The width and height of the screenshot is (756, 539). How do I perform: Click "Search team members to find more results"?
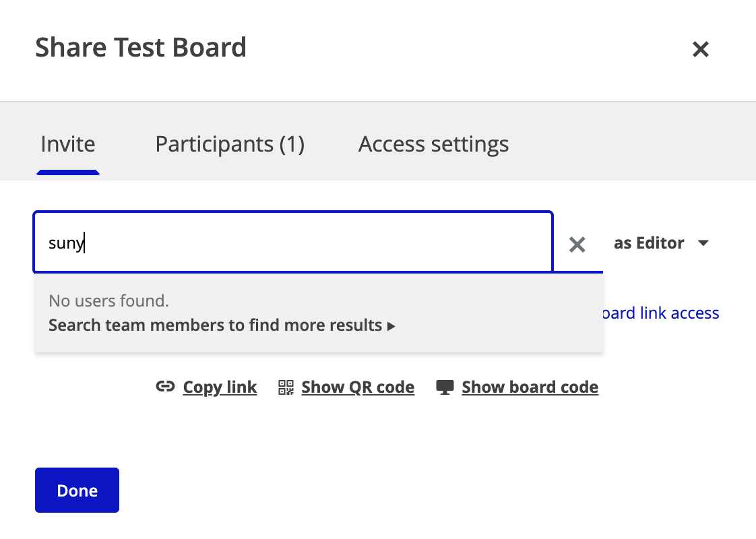215,325
